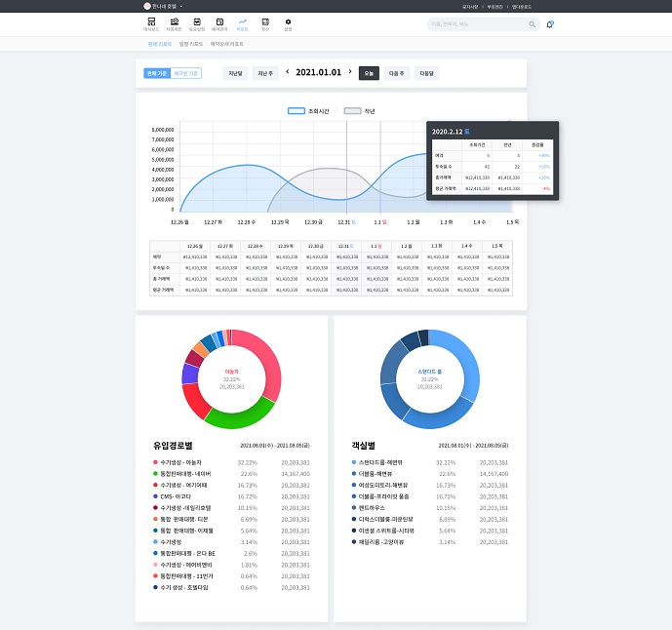Viewport: 672px width, 630px height.
Task: Select the 통합판매대행 - 네이버 legend row
Action: [x=231, y=474]
